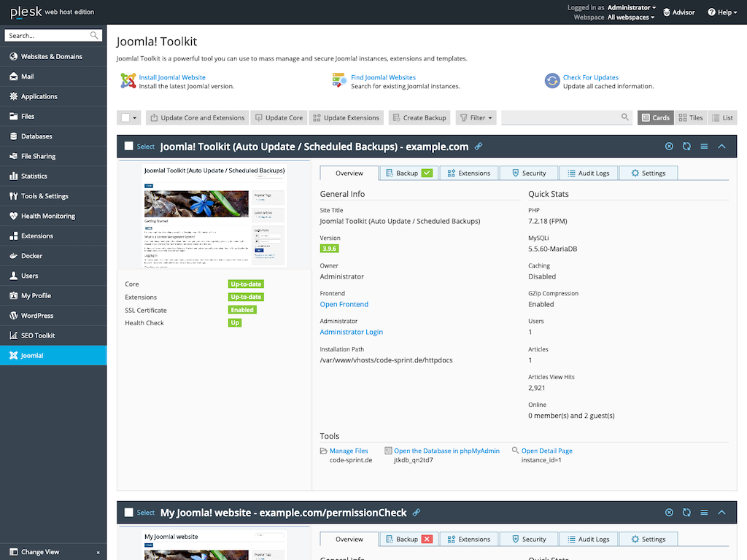Open the Extensions tab on the example.com card
747x560 pixels.
469,173
